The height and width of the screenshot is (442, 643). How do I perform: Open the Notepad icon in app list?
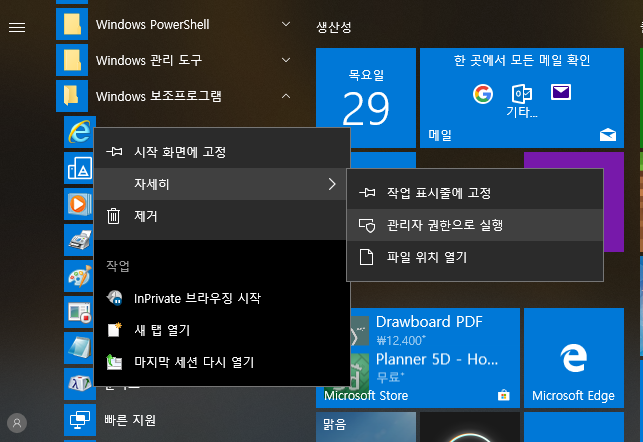click(x=79, y=348)
